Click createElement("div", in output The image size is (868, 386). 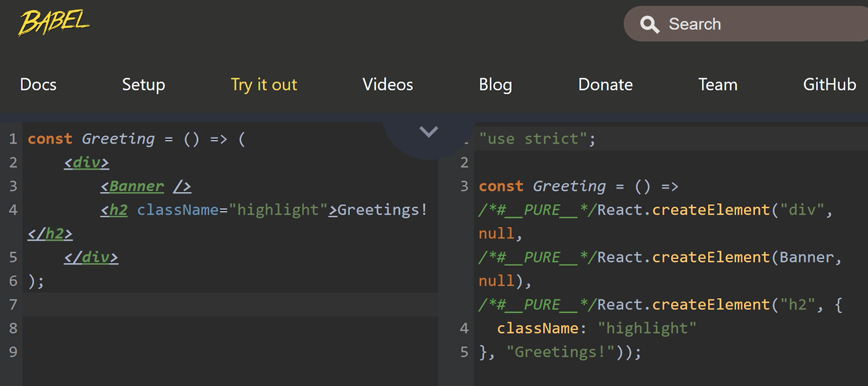[x=742, y=210]
